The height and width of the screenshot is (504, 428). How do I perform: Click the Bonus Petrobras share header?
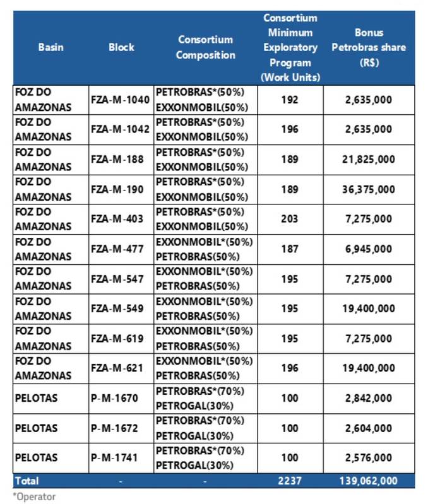369,47
